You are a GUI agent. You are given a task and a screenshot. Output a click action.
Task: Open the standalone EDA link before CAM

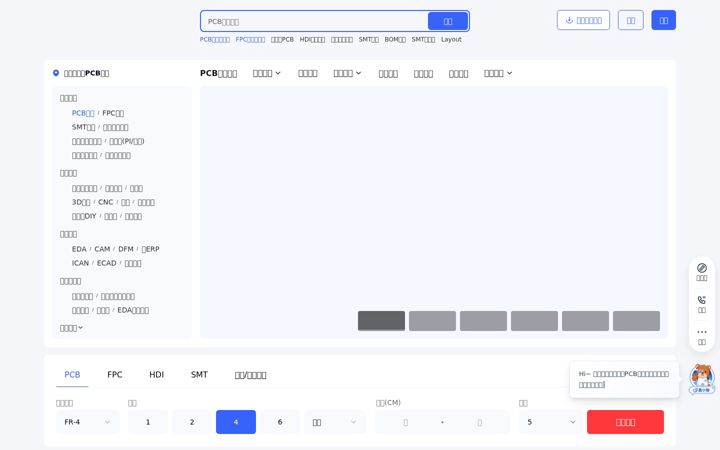pyautogui.click(x=79, y=249)
